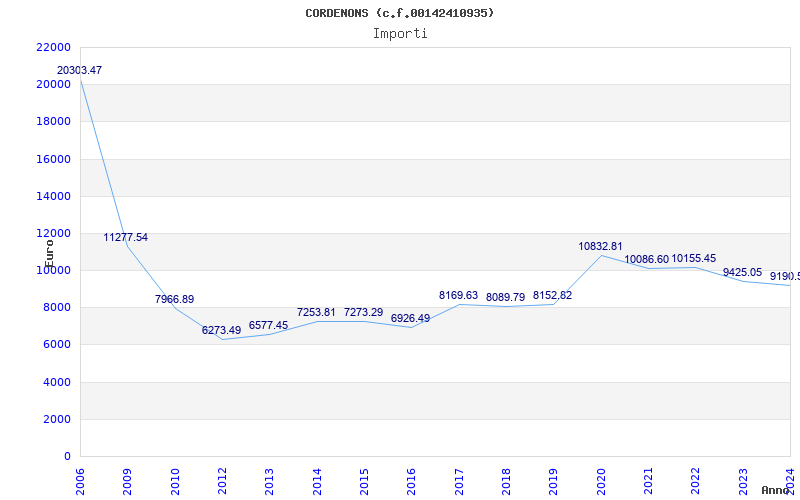Click the data label 6577.45
This screenshot has height=500, width=800.
coord(268,326)
